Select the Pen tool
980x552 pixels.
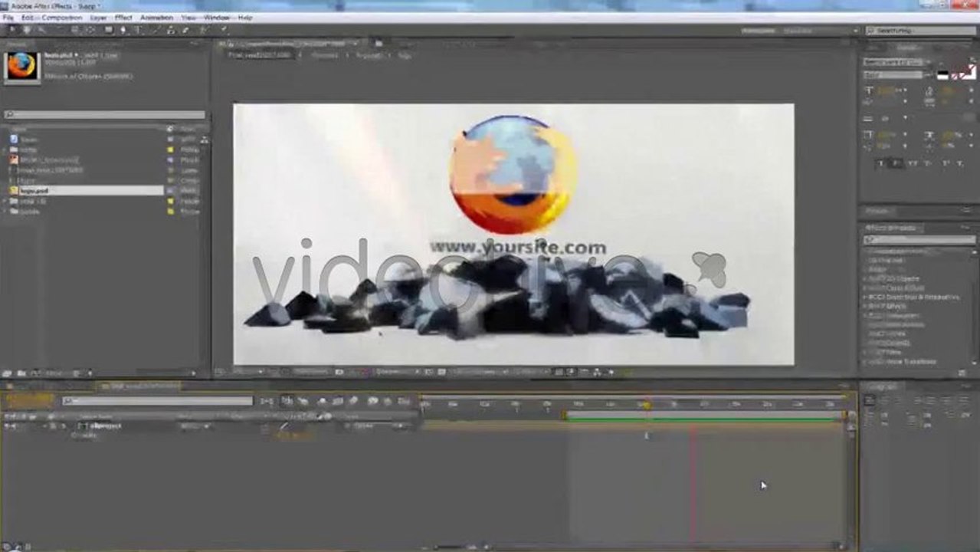(x=123, y=30)
